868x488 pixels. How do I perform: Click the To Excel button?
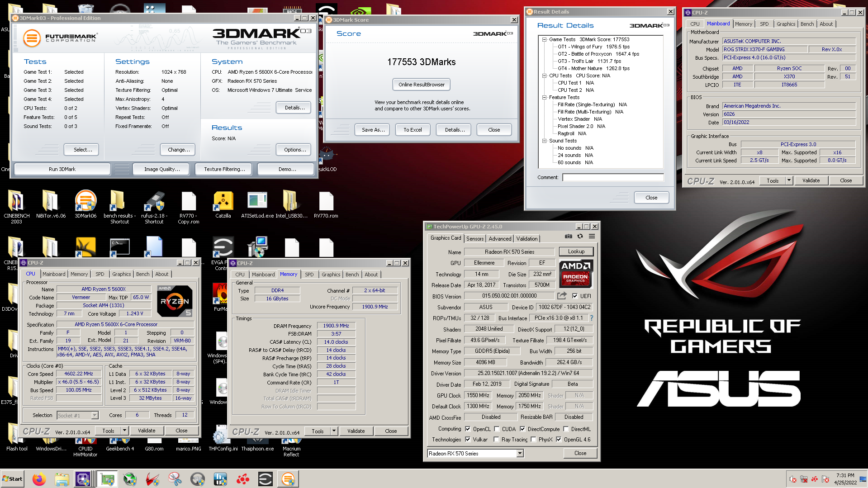[413, 130]
